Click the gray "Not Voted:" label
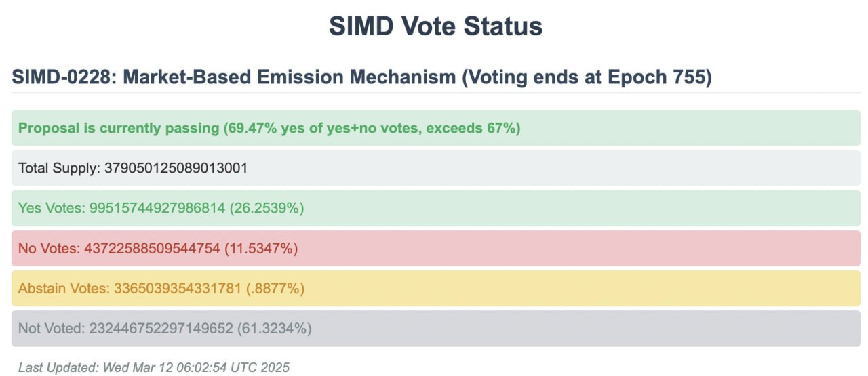 tap(52, 329)
